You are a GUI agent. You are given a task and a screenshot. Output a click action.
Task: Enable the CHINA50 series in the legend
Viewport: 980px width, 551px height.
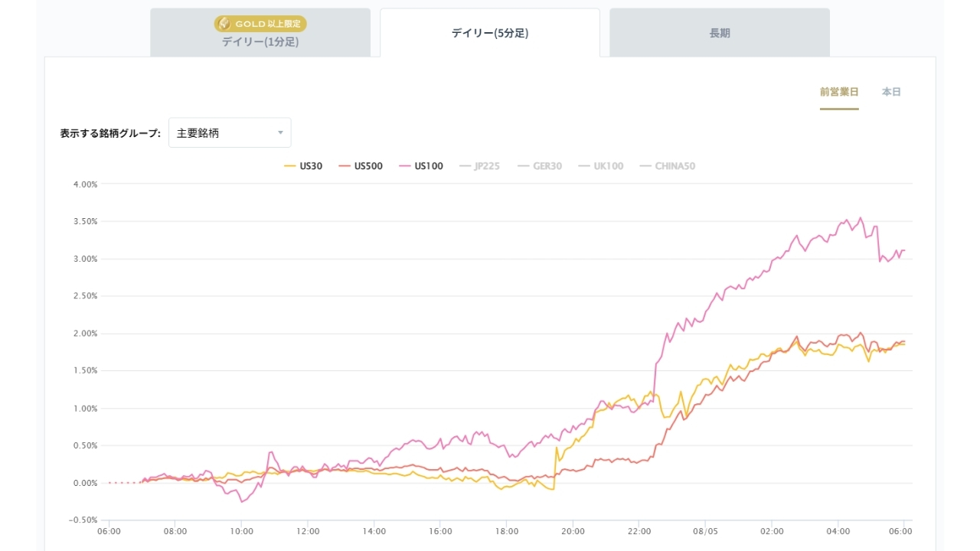click(668, 166)
